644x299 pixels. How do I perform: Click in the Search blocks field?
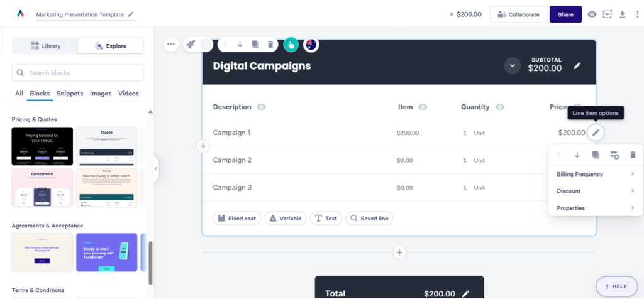pyautogui.click(x=77, y=73)
